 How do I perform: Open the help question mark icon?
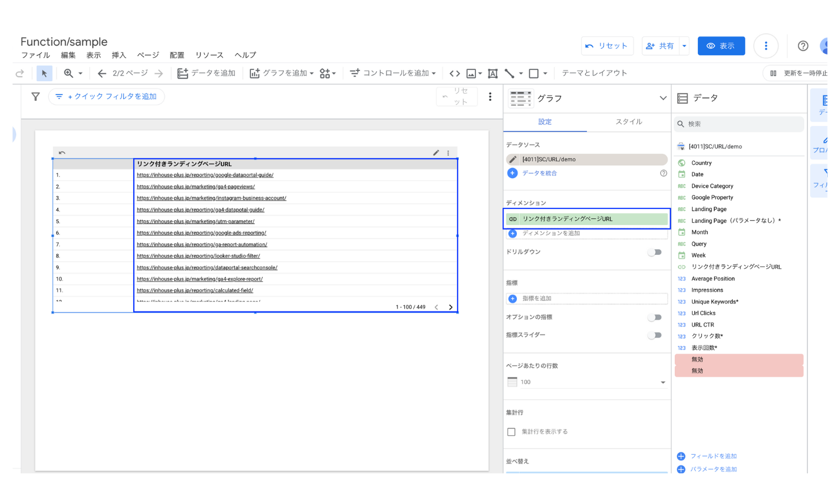803,46
